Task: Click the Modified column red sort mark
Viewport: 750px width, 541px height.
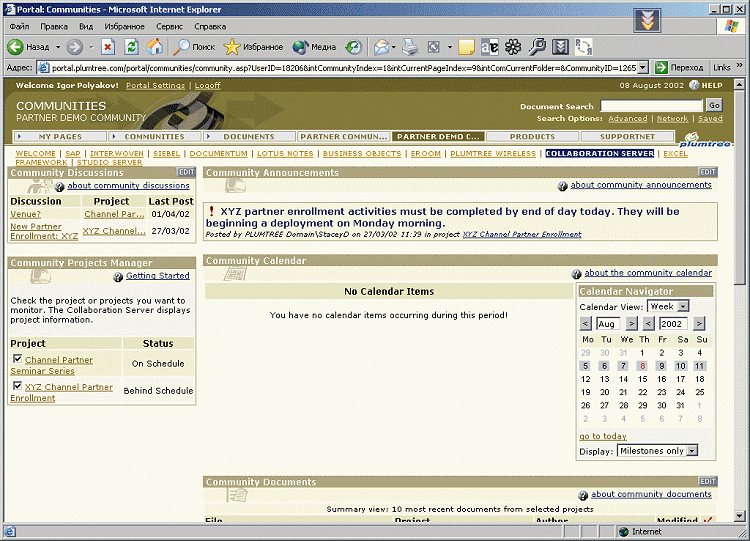Action: point(708,520)
